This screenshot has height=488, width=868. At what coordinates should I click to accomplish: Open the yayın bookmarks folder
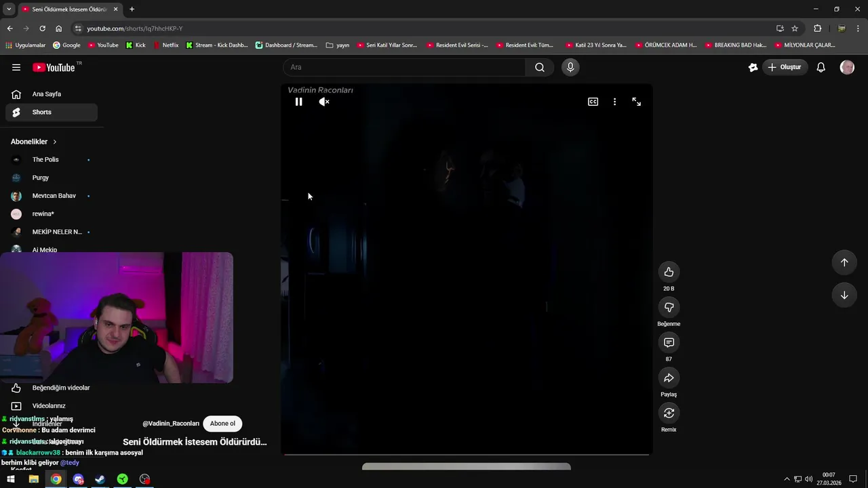point(338,45)
